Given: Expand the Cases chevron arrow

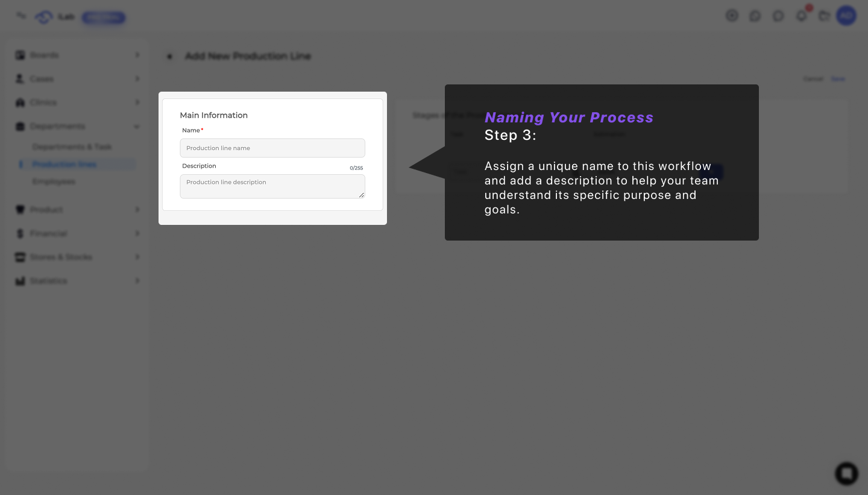Looking at the screenshot, I should [137, 79].
